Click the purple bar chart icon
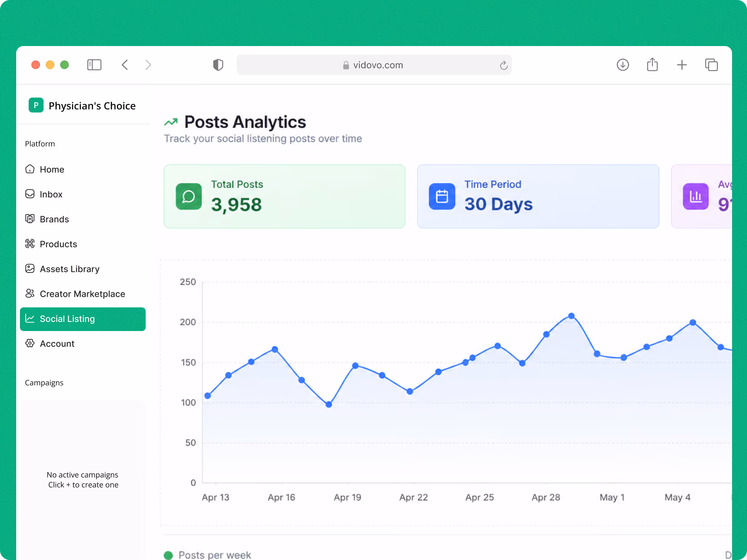Screen dimensions: 747x560 696,196
